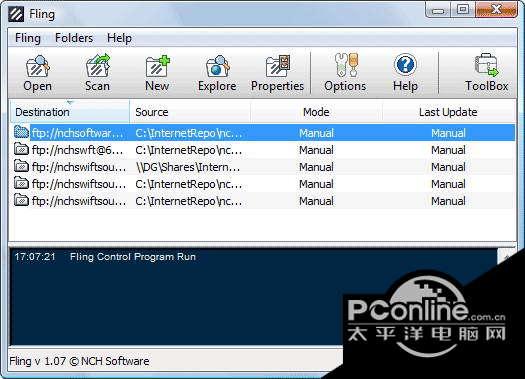Click folder icon of ftp://nchswft@6... row
The width and height of the screenshot is (525, 379).
tap(21, 149)
